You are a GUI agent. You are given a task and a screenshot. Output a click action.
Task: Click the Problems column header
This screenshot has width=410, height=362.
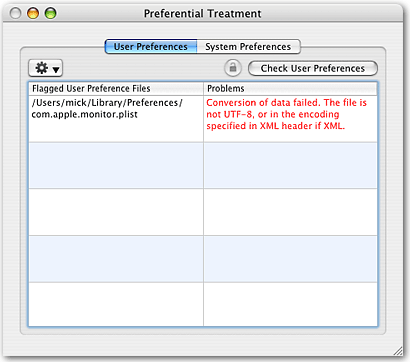pyautogui.click(x=290, y=88)
